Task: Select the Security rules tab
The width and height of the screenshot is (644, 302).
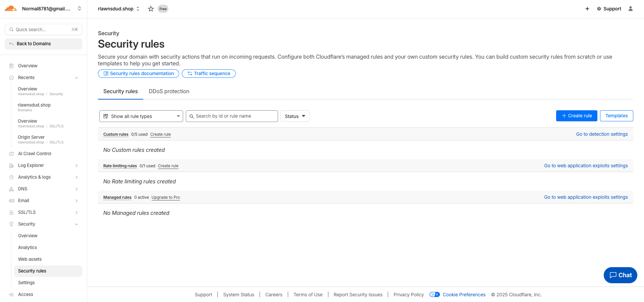Action: click(120, 91)
